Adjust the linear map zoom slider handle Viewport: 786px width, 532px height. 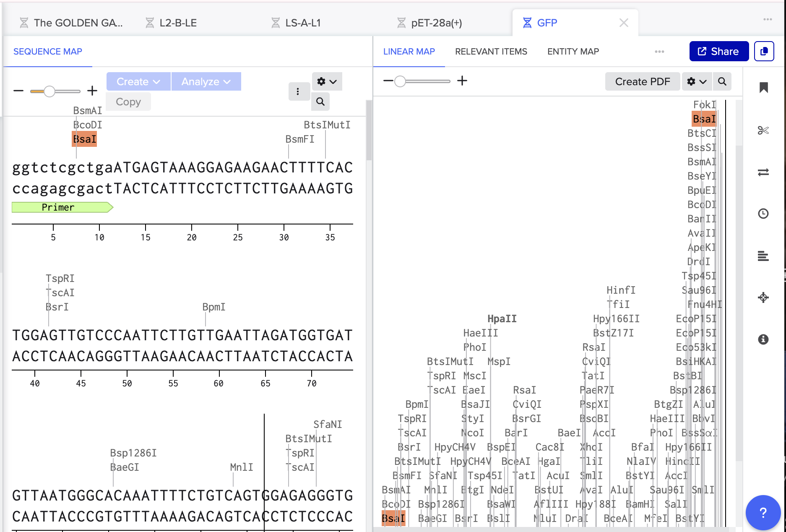tap(400, 81)
